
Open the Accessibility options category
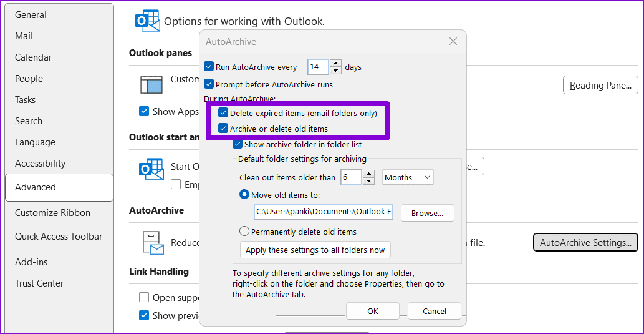click(x=60, y=164)
